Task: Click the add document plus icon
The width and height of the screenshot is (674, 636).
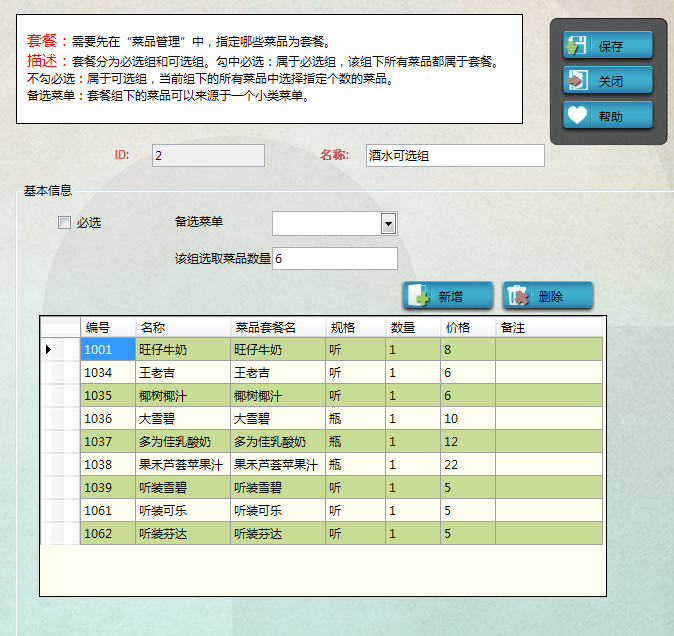Action: [418, 295]
